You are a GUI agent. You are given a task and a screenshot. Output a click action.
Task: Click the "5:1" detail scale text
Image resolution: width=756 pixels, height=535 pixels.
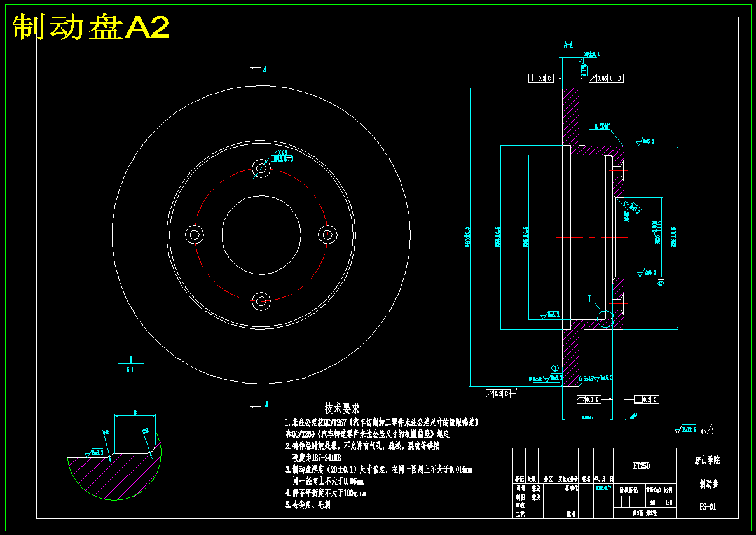click(130, 370)
